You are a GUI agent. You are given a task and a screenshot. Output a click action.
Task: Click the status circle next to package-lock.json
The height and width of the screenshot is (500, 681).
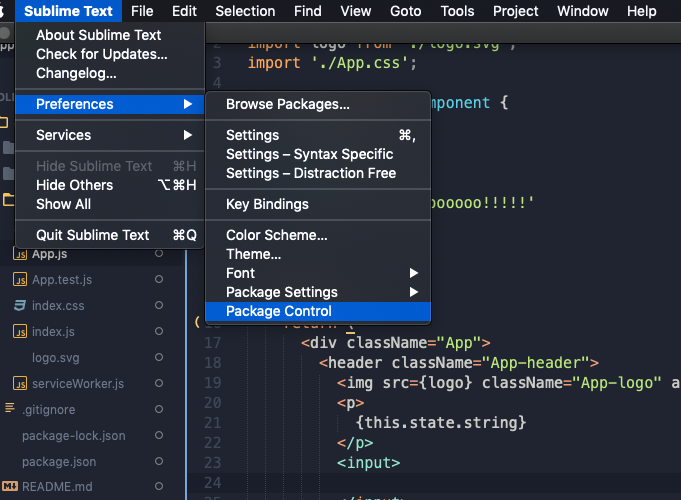159,435
